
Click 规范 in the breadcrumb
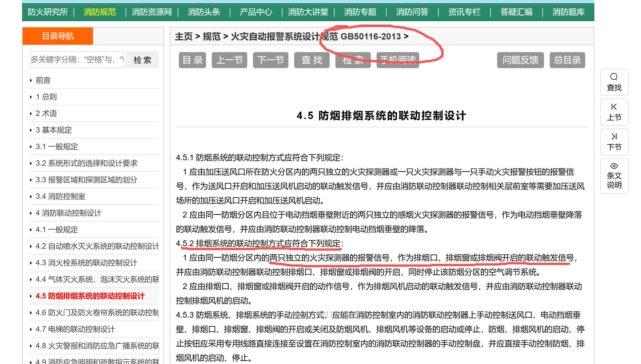pos(211,37)
